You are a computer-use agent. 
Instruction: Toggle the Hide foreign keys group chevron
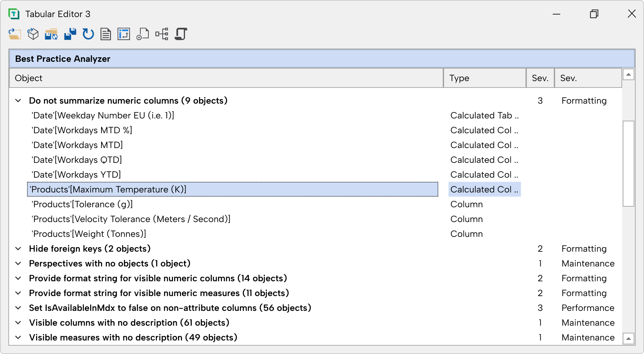click(18, 249)
